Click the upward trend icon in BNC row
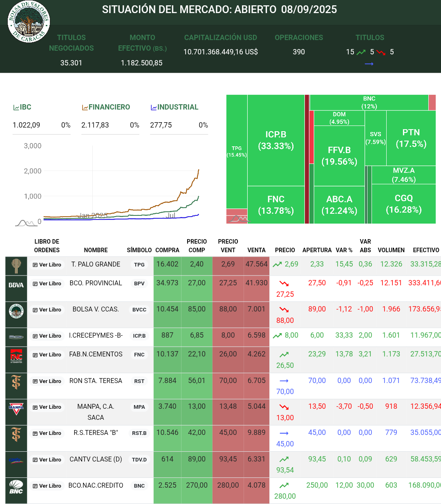The width and height of the screenshot is (441, 504). click(284, 486)
